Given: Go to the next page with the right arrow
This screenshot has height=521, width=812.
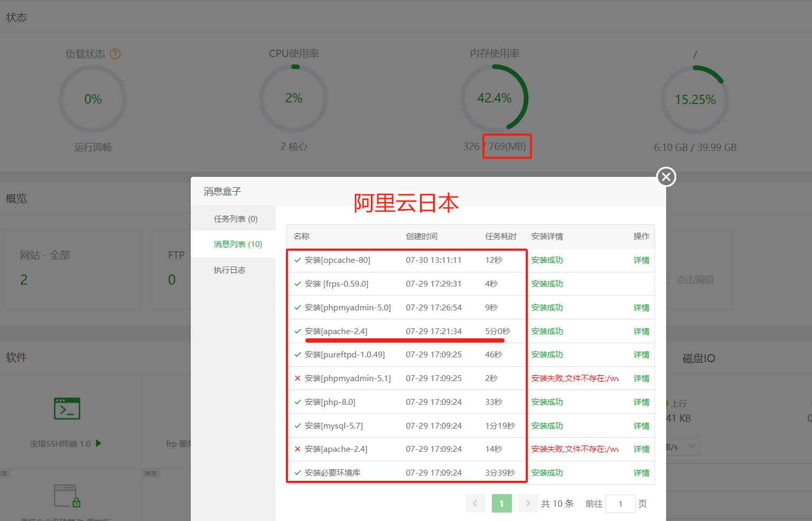Looking at the screenshot, I should coord(528,504).
